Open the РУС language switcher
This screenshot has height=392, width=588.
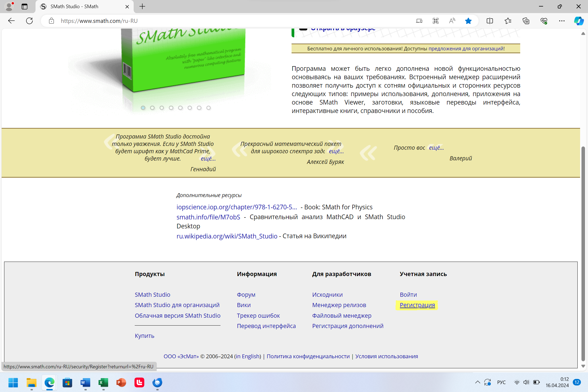click(501, 382)
